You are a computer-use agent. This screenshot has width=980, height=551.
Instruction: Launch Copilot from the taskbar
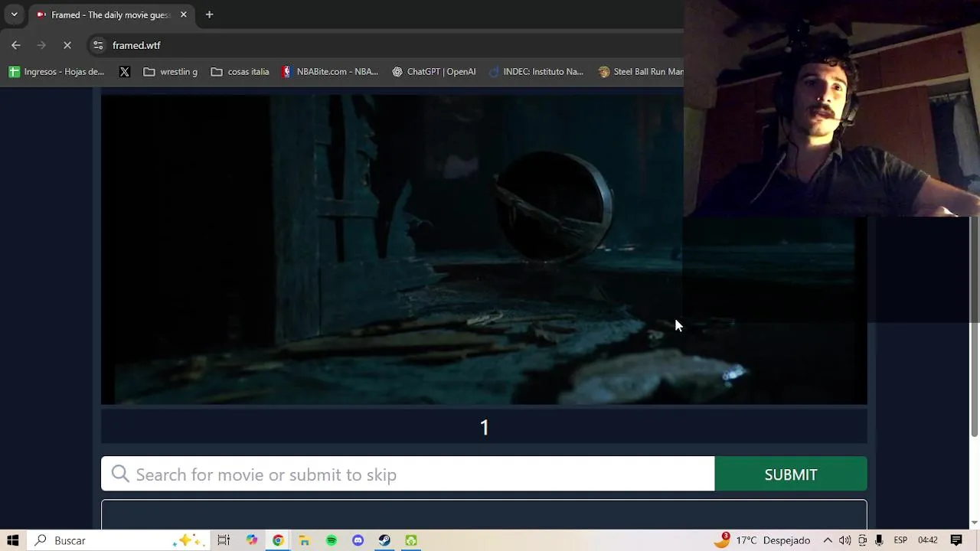(252, 540)
